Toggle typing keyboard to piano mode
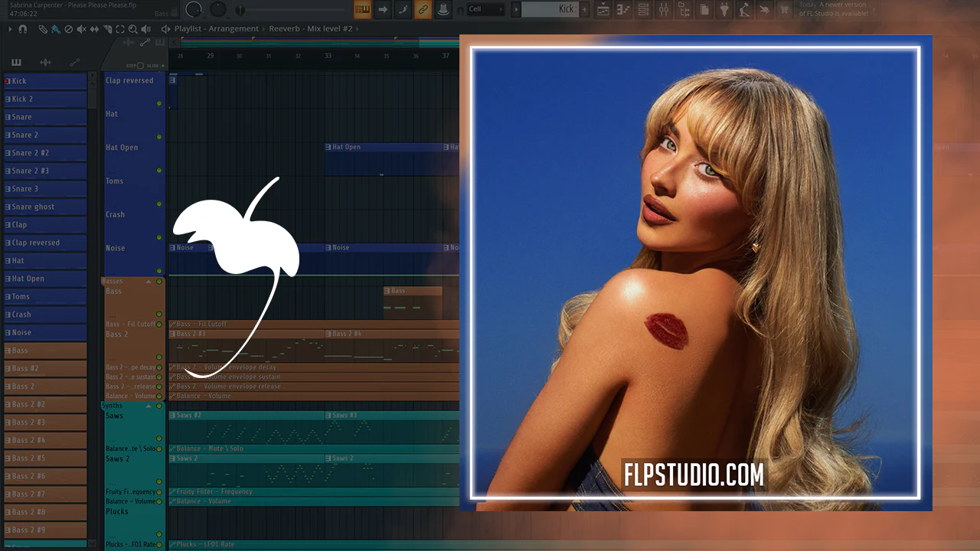 tap(363, 9)
